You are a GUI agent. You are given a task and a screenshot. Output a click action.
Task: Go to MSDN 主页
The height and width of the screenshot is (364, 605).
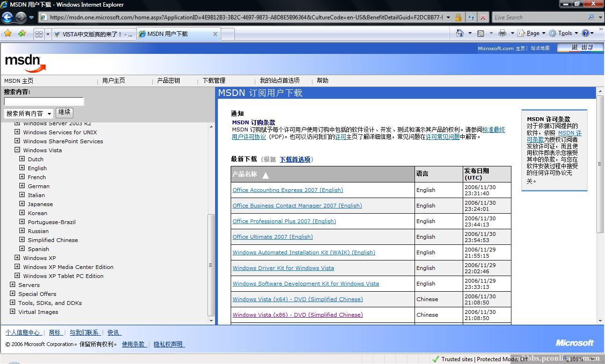[x=19, y=81]
